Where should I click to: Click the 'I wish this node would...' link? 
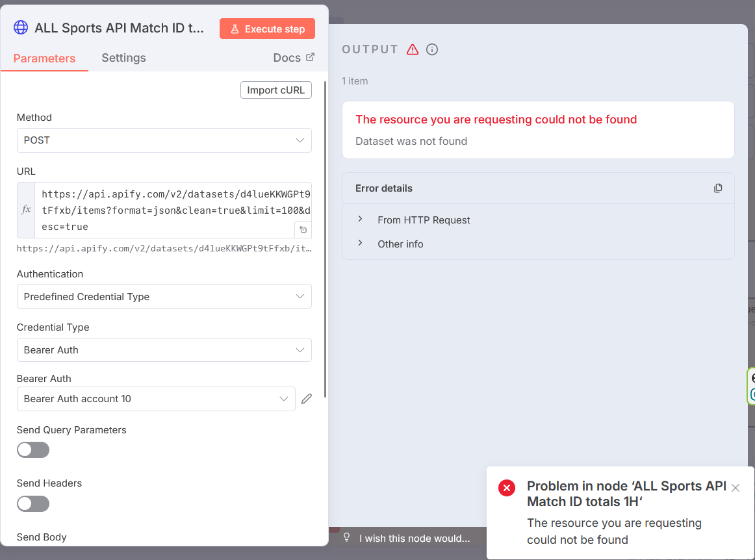coord(415,539)
